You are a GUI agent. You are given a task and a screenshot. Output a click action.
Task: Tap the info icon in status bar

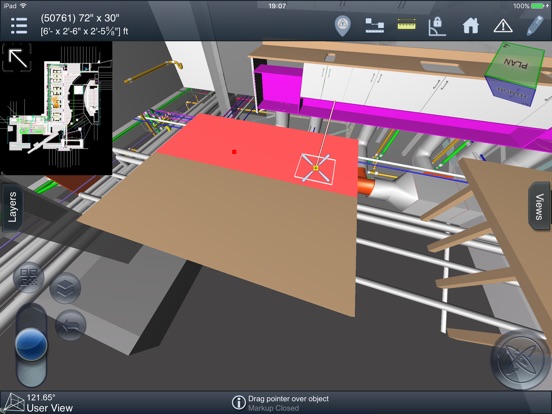[238, 403]
